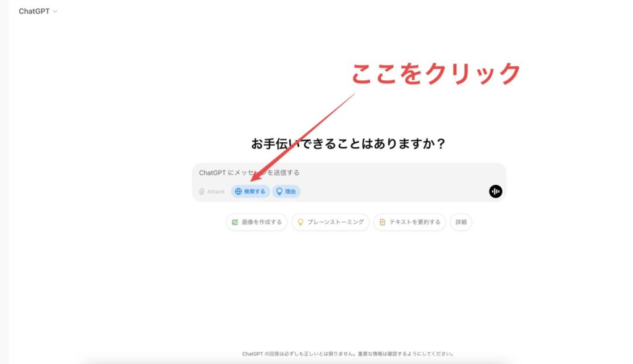Select the ChatGPT menu in the header

[x=37, y=11]
